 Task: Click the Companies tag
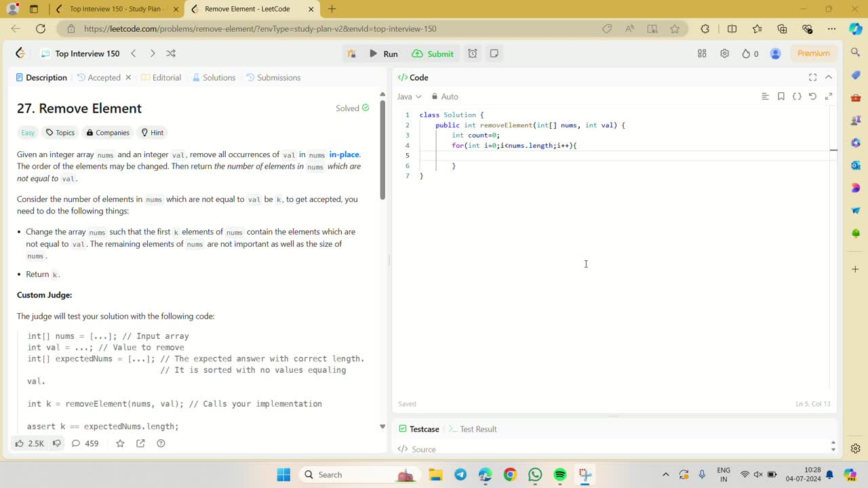108,132
